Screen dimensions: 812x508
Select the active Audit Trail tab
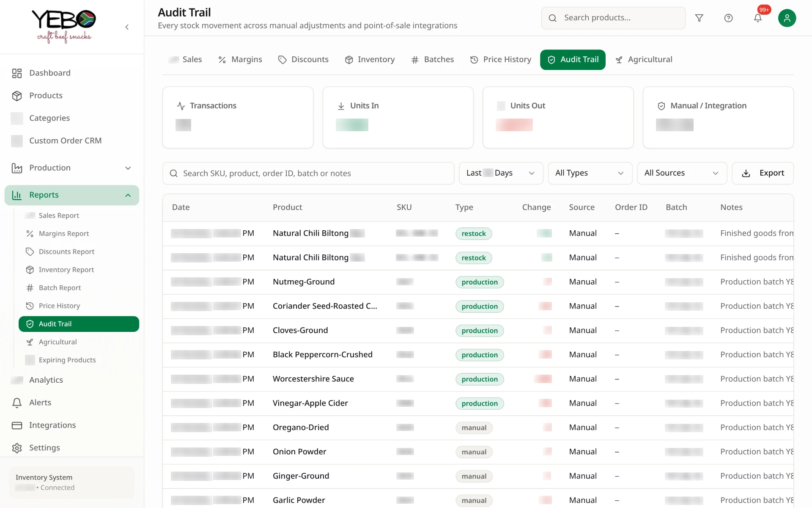point(573,60)
